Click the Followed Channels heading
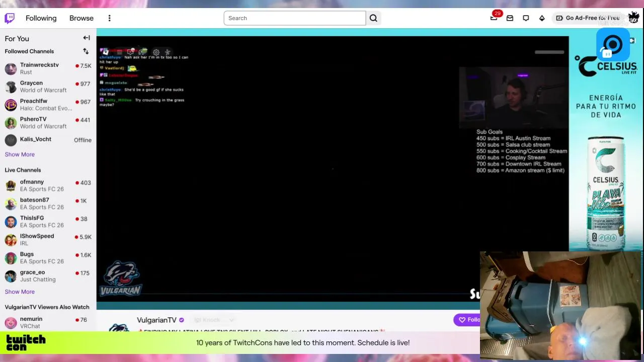Screen dimensions: 644x362 pyautogui.click(x=29, y=51)
